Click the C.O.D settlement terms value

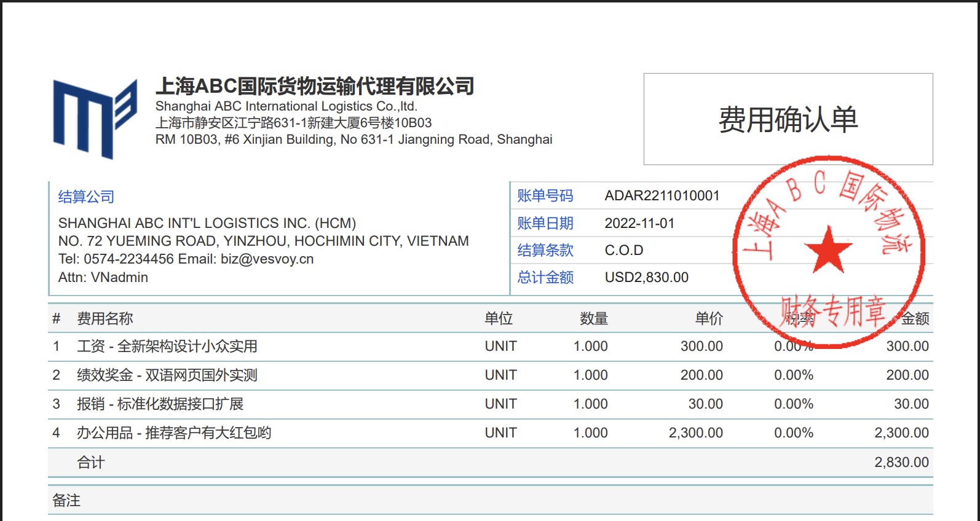(623, 251)
